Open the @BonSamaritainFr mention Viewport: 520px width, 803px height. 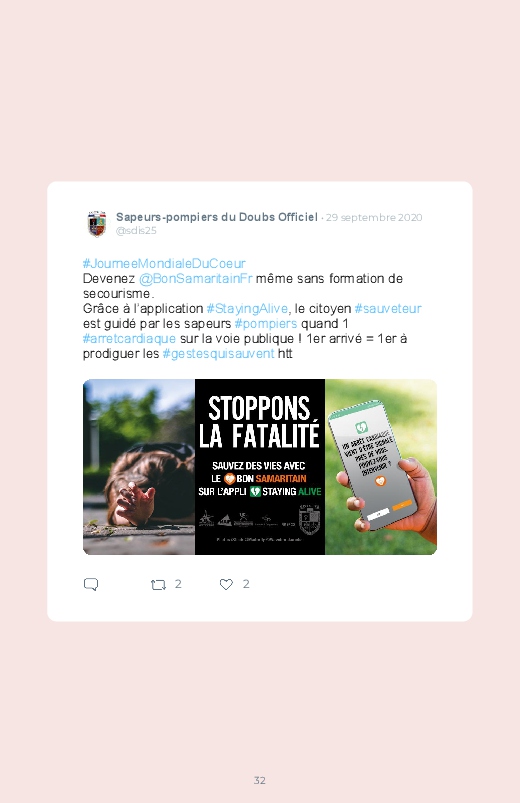(x=196, y=279)
